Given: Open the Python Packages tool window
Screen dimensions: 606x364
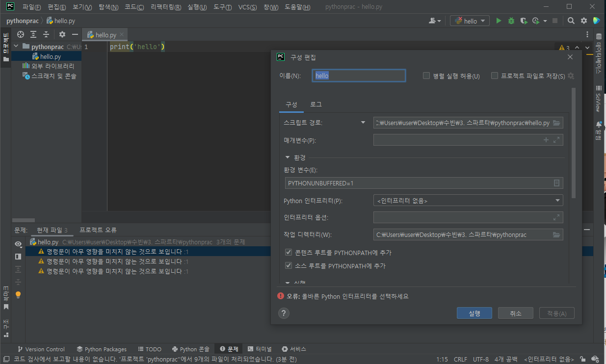Looking at the screenshot, I should coord(102,349).
